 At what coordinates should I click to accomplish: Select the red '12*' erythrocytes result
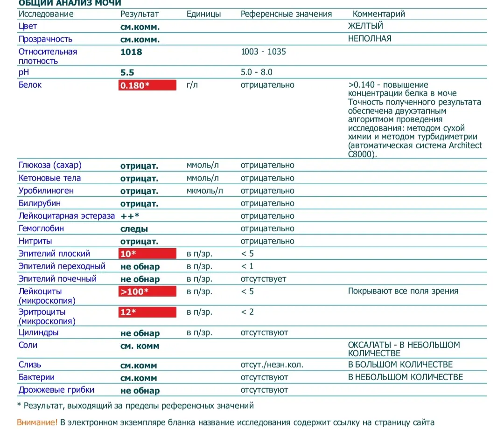tap(147, 312)
